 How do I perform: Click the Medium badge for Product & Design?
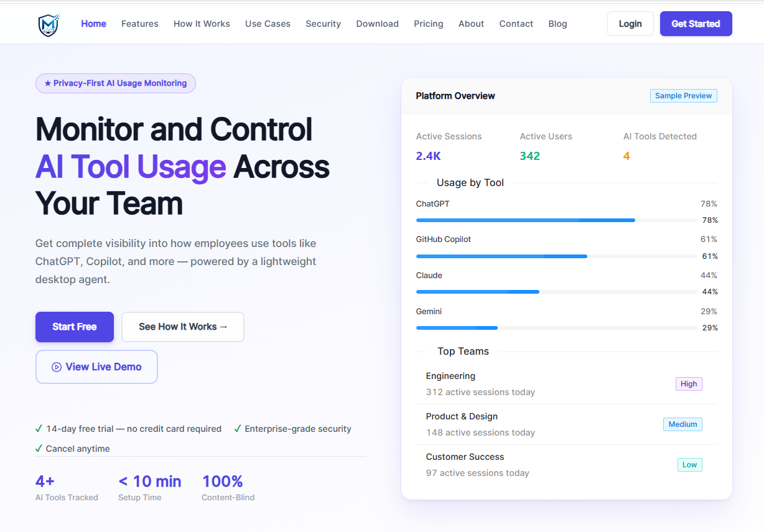click(682, 424)
